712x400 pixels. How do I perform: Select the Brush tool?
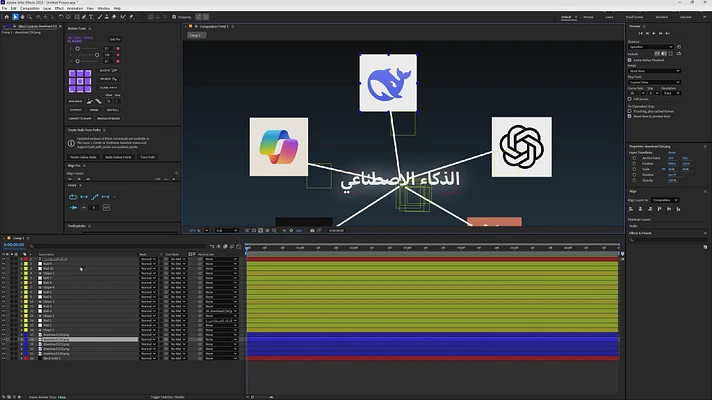click(100, 17)
